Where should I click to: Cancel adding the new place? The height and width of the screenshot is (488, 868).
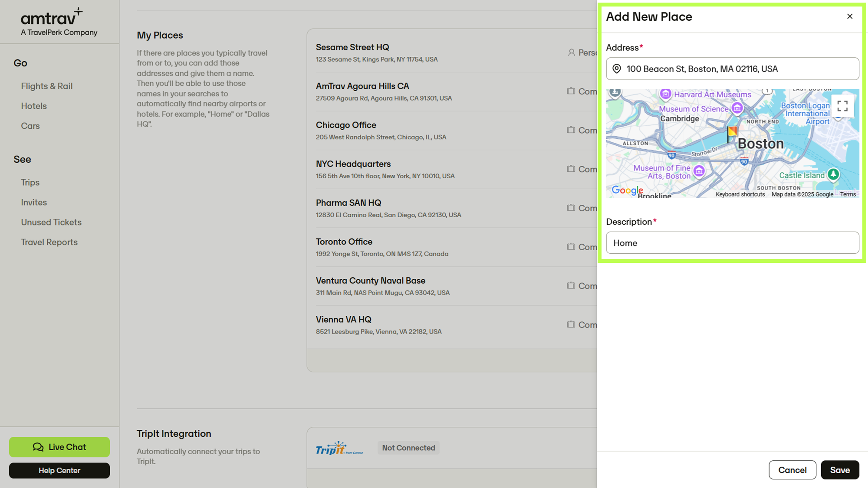click(792, 470)
